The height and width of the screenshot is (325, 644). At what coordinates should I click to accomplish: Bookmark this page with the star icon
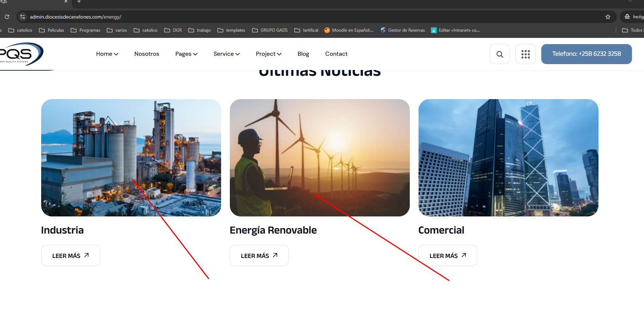point(608,17)
